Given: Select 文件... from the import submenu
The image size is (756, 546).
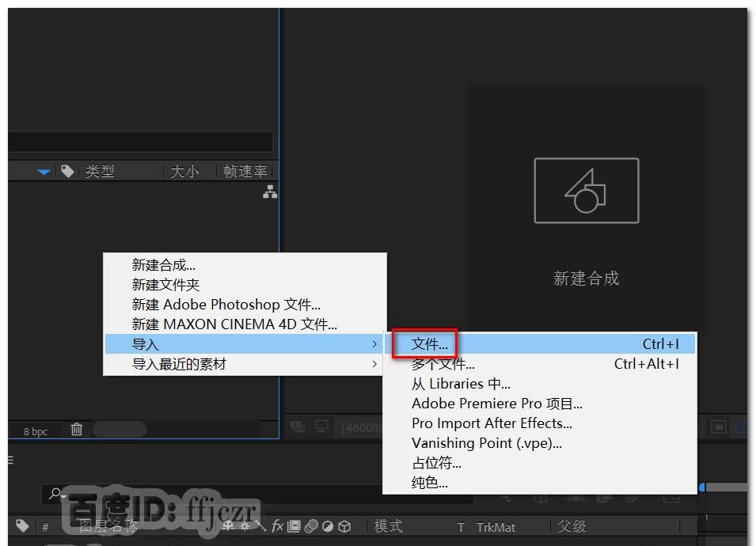Looking at the screenshot, I should tap(432, 343).
